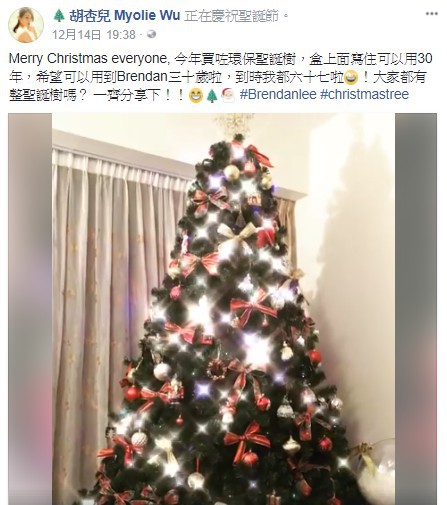Open the 12月14日 19:38 timestamp link
Image resolution: width=447 pixels, height=505 pixels.
[94, 35]
